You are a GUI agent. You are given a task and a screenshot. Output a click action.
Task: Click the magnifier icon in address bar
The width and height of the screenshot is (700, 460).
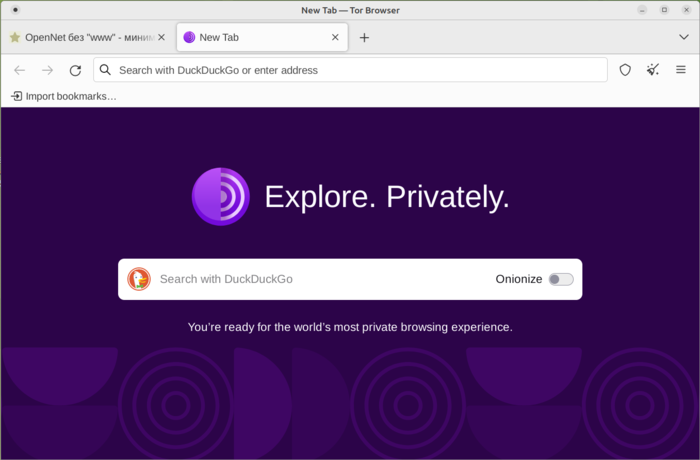(105, 70)
